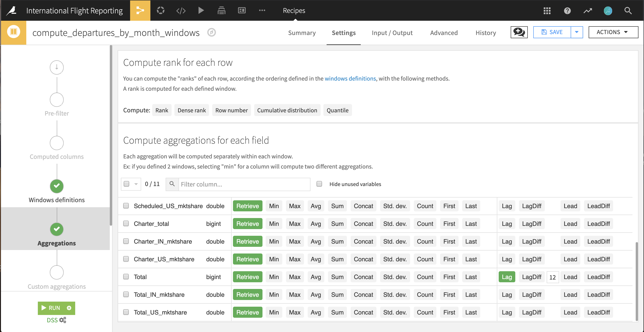
Task: Open the Flow icon in top bar
Action: click(140, 11)
